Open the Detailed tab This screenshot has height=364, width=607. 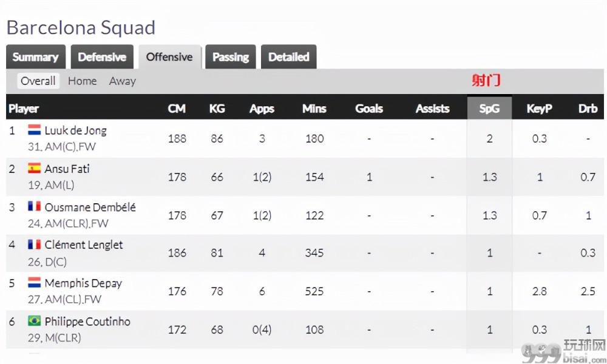click(289, 57)
